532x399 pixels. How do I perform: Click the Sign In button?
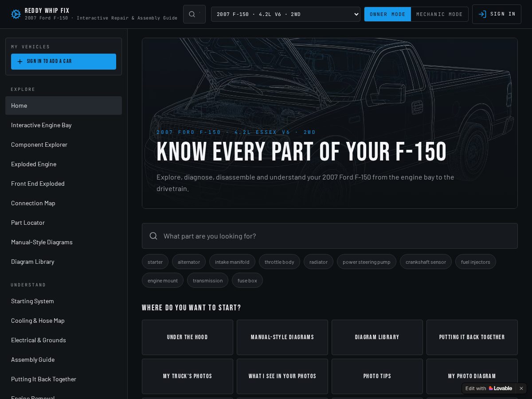coord(497,14)
